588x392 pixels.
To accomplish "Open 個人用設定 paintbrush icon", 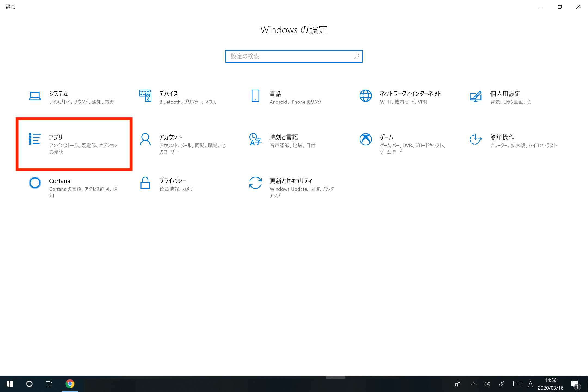I will click(476, 96).
